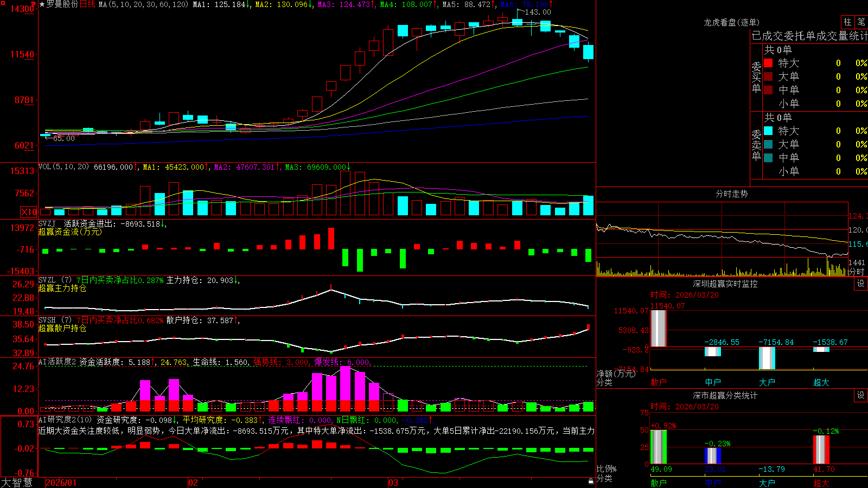Screen dimensions: 868x488
Task: Click the red question mark icon
Action: click(34, 4)
